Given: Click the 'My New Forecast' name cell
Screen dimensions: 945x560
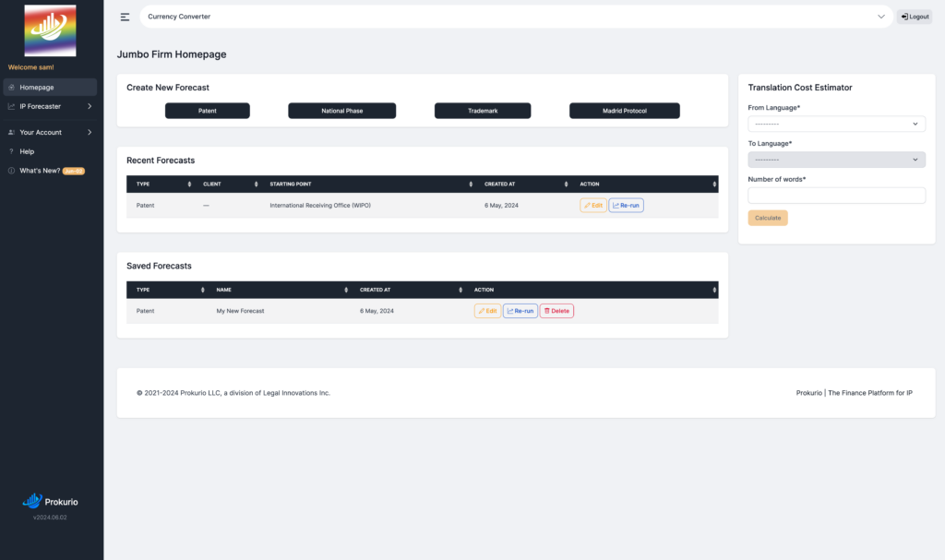Looking at the screenshot, I should pyautogui.click(x=240, y=311).
